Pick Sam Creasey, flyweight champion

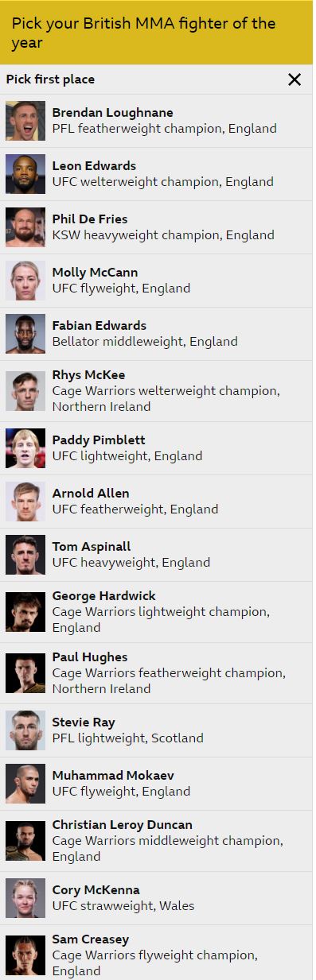156,955
